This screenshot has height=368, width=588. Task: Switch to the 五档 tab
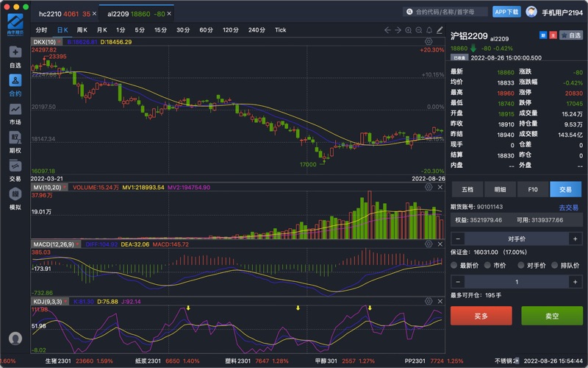coord(467,189)
